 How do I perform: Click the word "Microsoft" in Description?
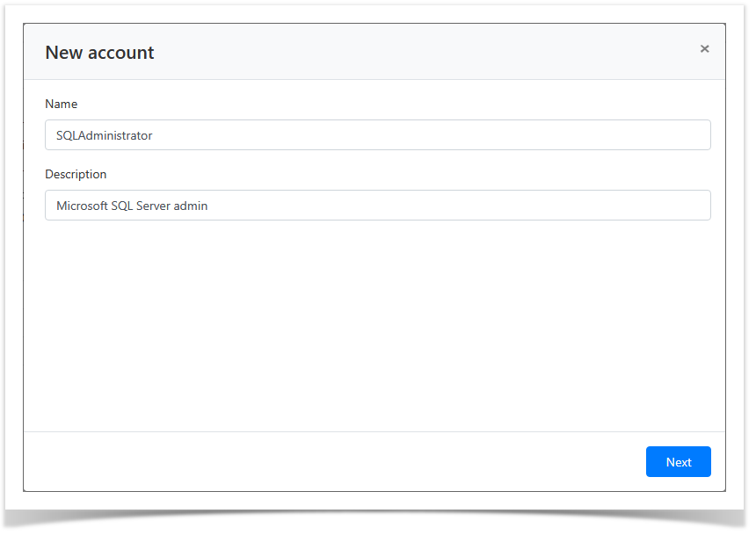(82, 206)
